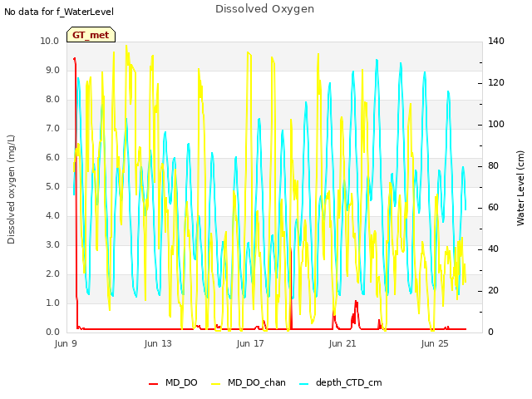Click the 3.0 left axis value
Image resolution: width=532 pixels, height=399 pixels.
(52, 245)
